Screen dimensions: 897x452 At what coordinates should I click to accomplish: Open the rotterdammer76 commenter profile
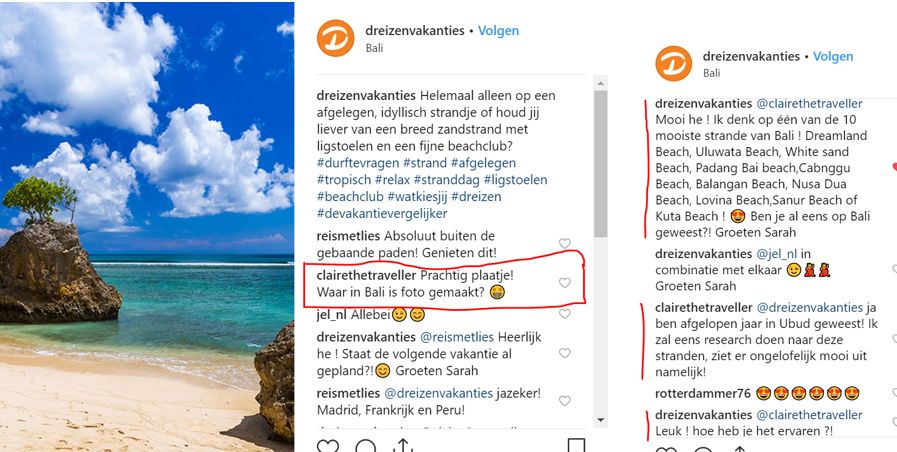pos(702,394)
